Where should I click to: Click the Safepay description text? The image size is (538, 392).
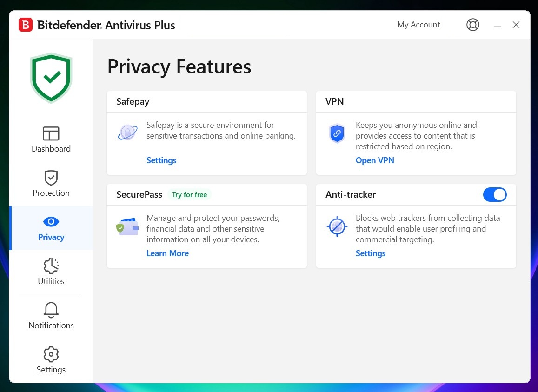pyautogui.click(x=221, y=131)
